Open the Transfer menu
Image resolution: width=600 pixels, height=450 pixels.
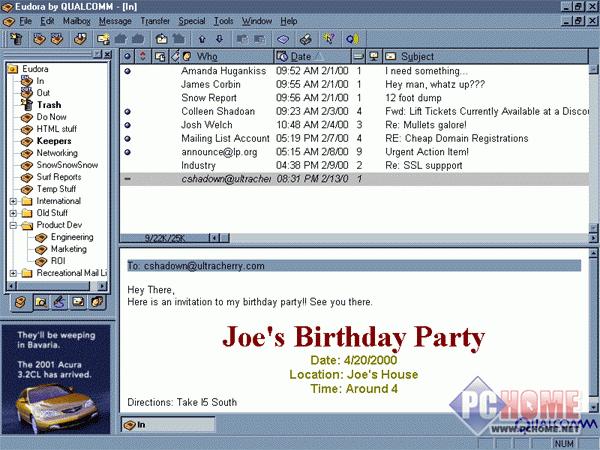(x=155, y=21)
